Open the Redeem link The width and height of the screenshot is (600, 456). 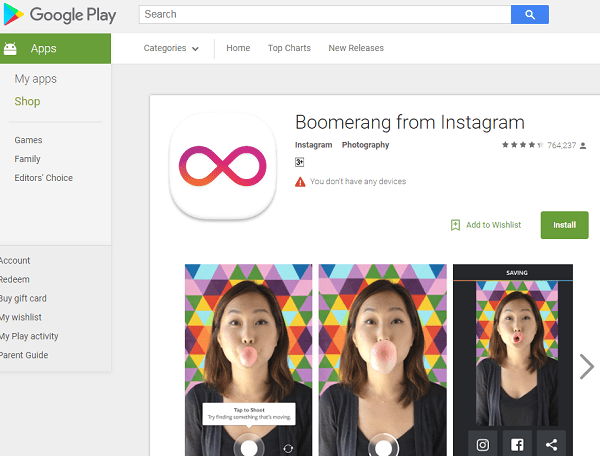[x=15, y=279]
